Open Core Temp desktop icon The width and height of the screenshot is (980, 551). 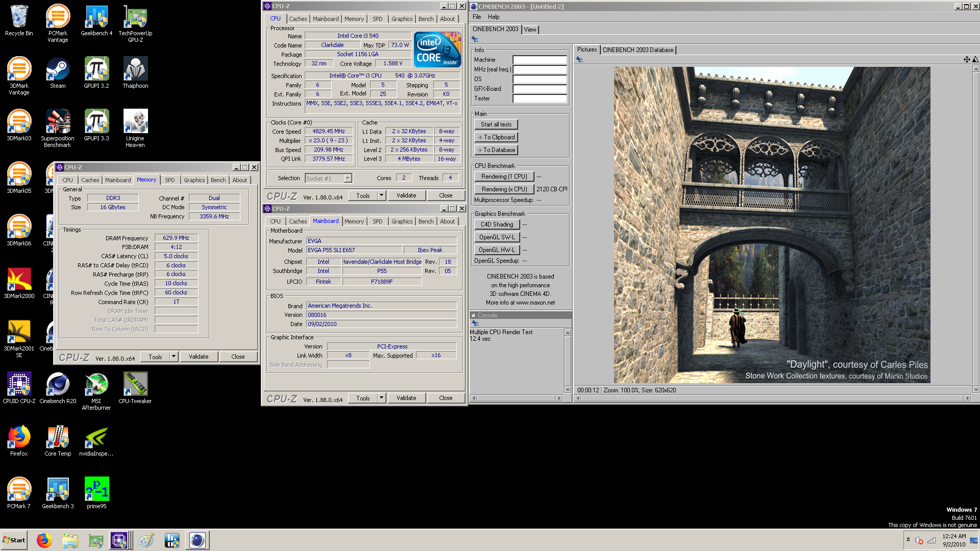click(x=58, y=441)
